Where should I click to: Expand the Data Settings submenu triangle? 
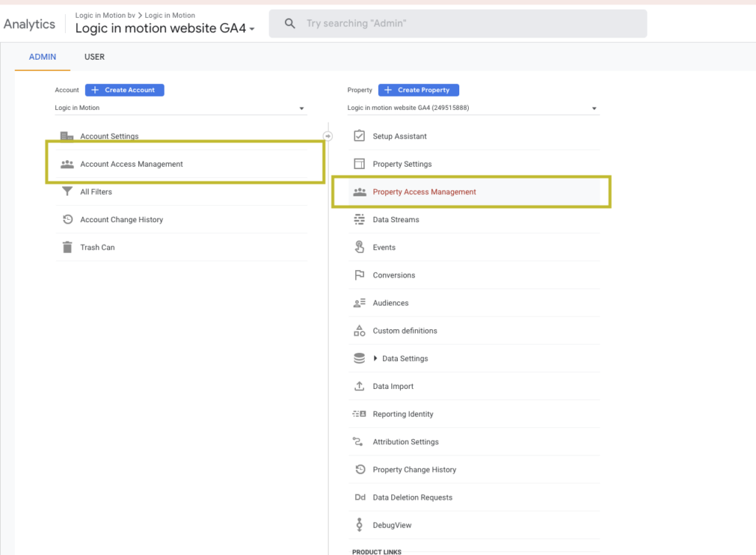(x=376, y=359)
